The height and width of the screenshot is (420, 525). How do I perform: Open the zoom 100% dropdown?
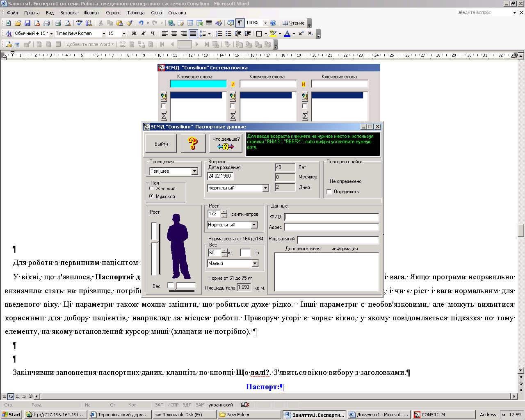265,23
